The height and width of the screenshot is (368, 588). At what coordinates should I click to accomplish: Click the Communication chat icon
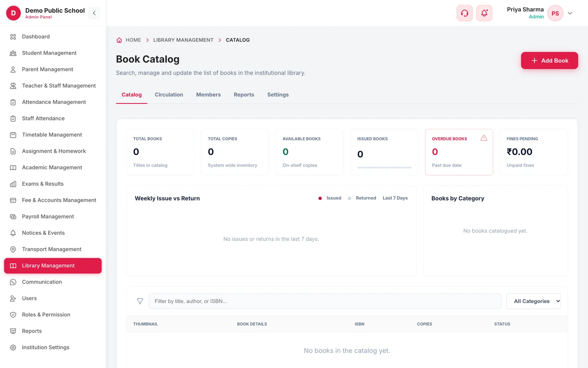pyautogui.click(x=13, y=282)
